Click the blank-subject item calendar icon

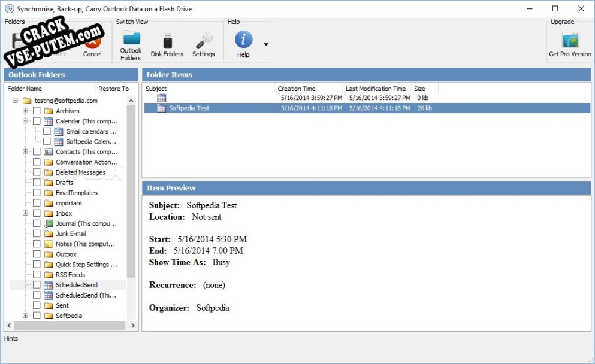point(161,98)
